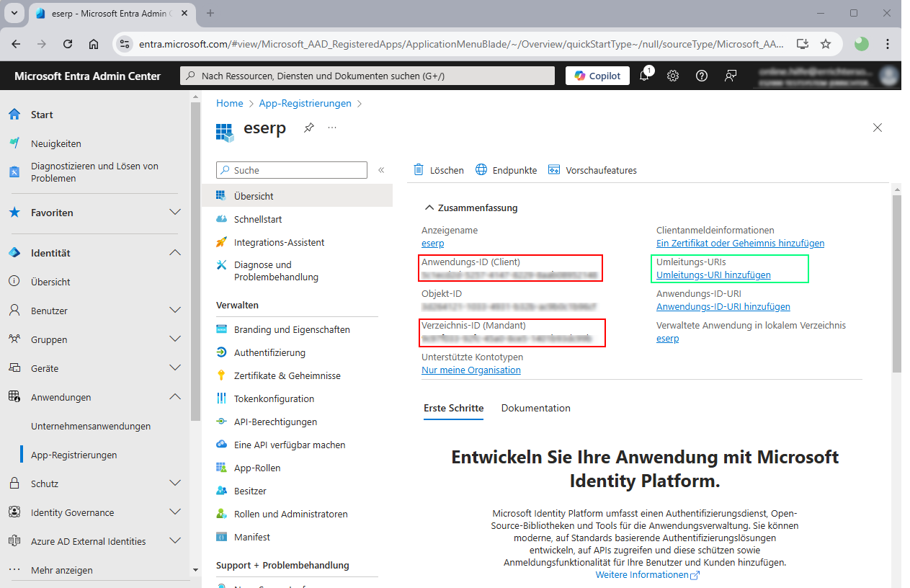
Task: Click the Identität diamond icon
Action: [14, 253]
